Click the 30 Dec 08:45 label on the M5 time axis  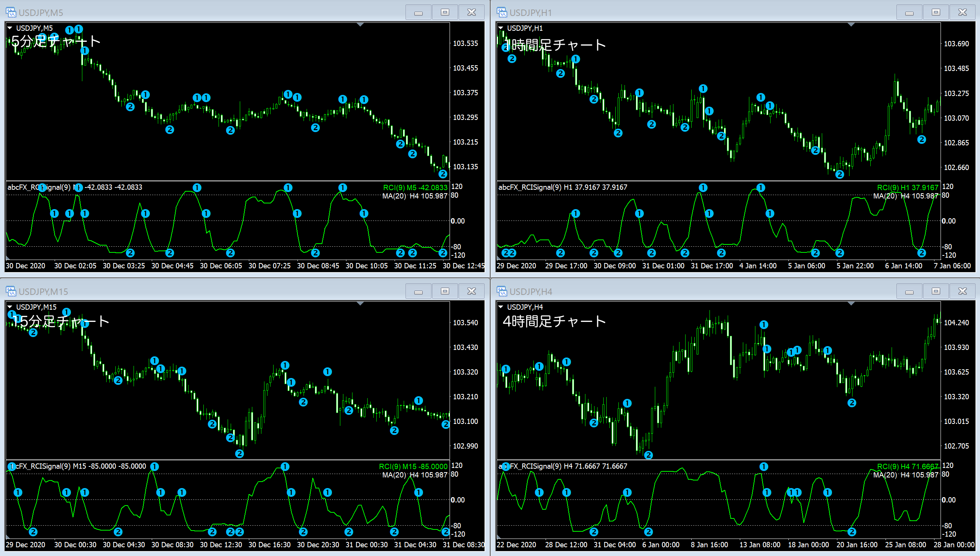coord(318,266)
